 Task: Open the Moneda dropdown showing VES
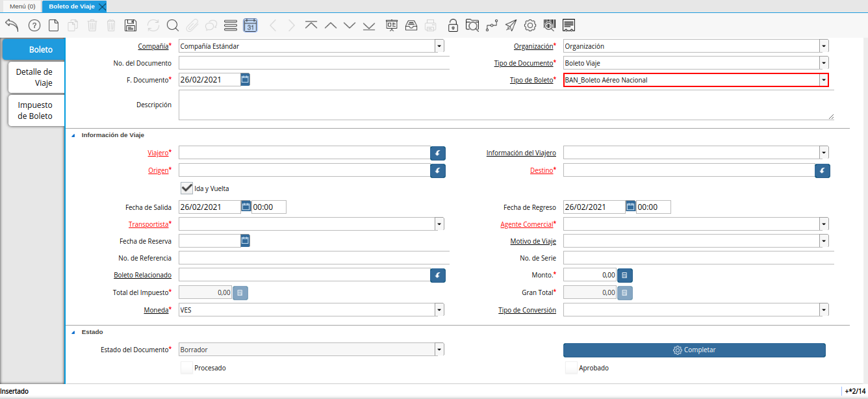tap(439, 310)
